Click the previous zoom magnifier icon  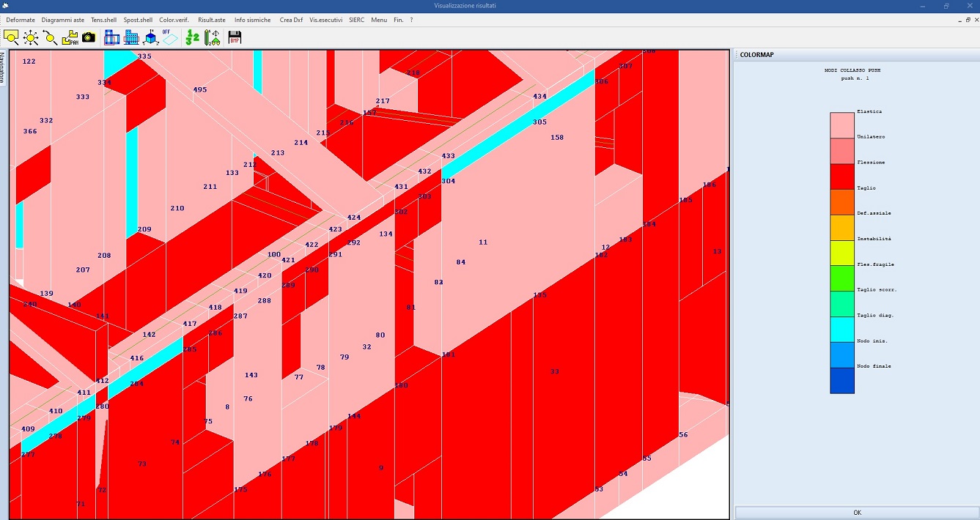tap(51, 37)
